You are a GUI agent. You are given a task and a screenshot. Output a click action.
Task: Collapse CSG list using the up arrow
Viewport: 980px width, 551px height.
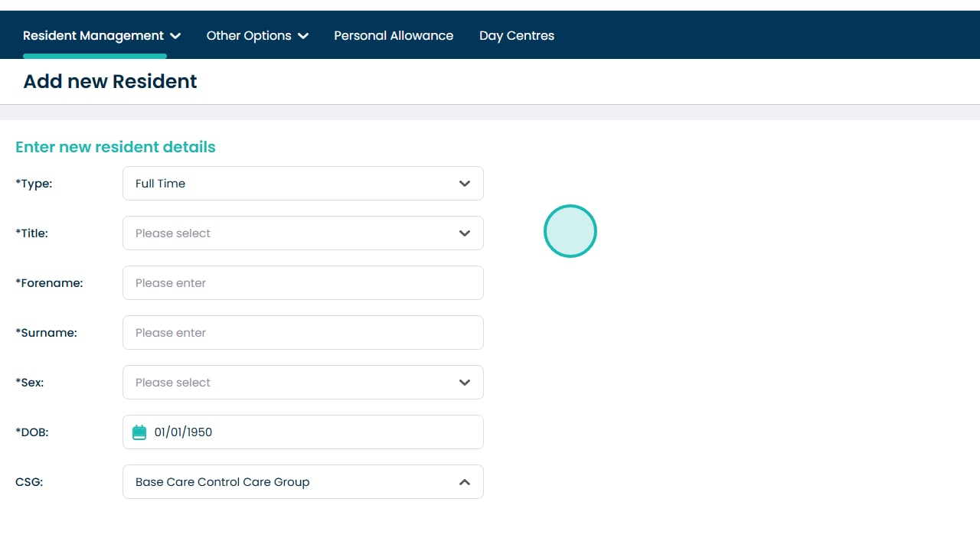(464, 482)
